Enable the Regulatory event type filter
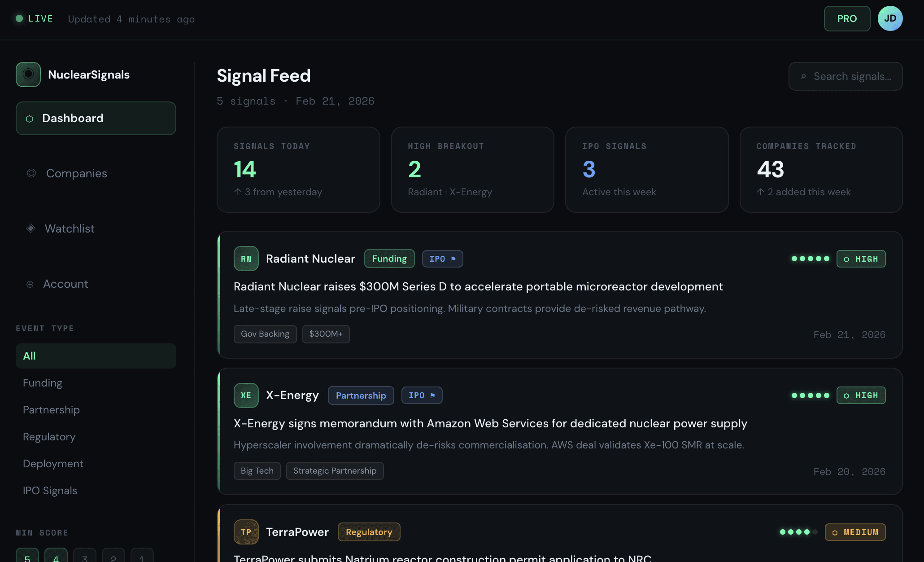 tap(49, 436)
